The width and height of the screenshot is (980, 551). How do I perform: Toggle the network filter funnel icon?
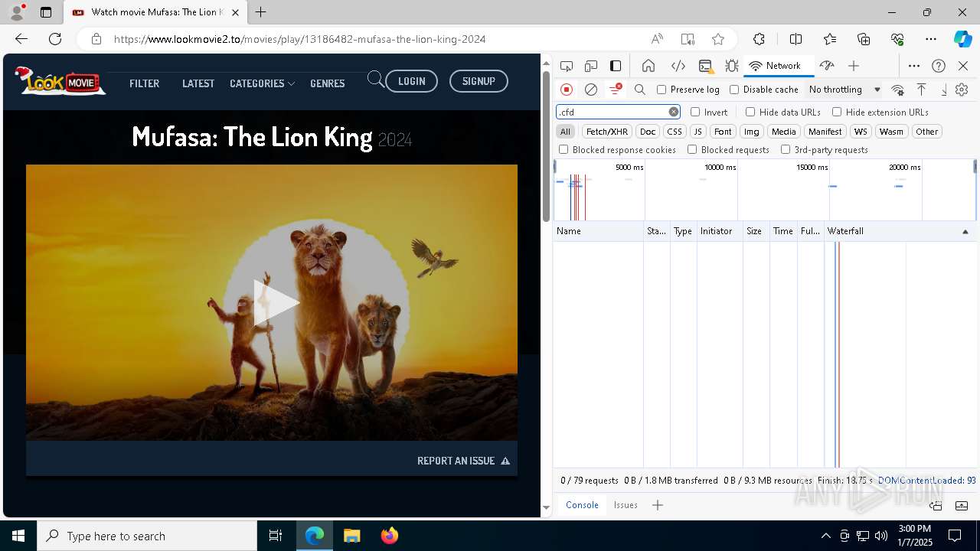(615, 90)
